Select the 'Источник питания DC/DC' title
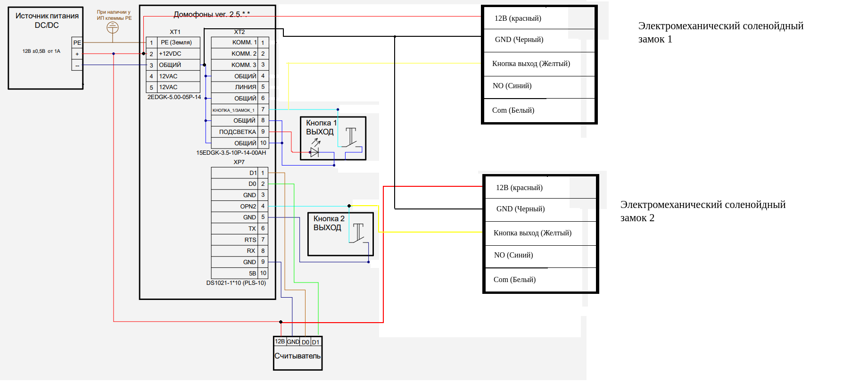This screenshot has height=383, width=868. tap(47, 20)
